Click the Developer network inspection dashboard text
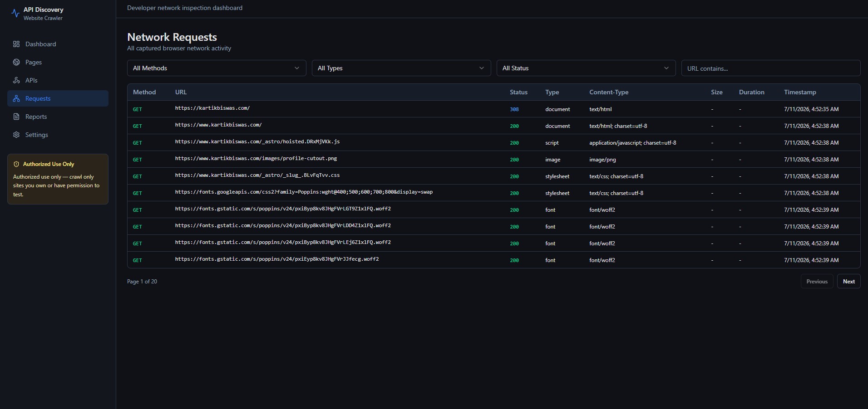 tap(185, 8)
